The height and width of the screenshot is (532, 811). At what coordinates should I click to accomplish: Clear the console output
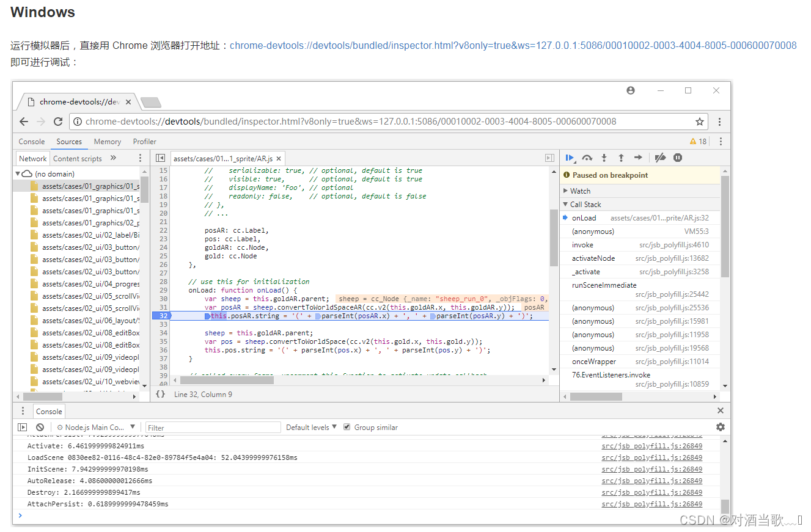coord(40,428)
